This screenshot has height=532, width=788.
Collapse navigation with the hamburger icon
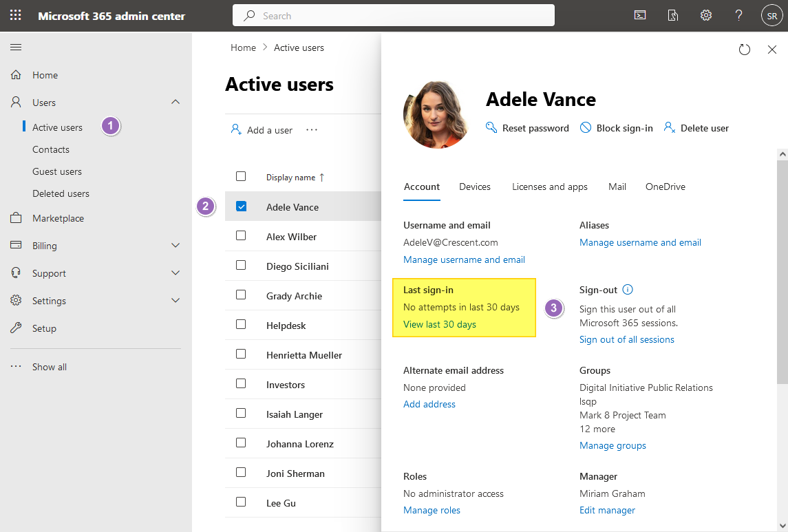(16, 47)
